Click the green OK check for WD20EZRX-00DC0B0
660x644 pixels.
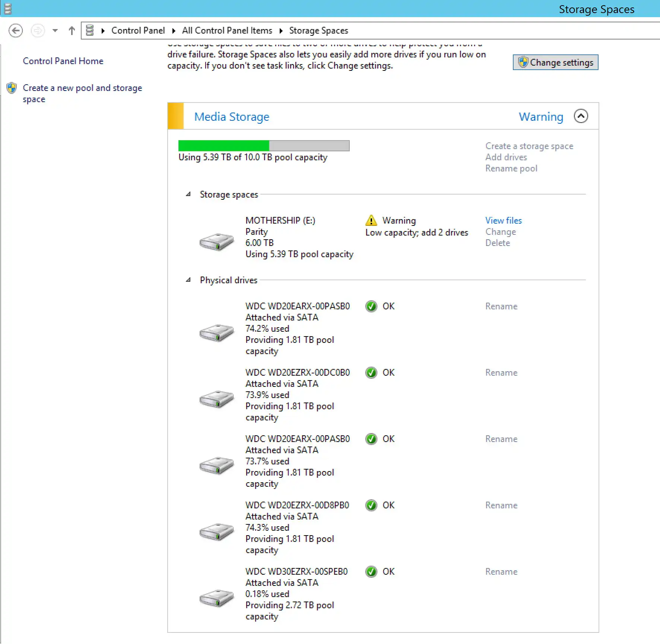point(371,372)
